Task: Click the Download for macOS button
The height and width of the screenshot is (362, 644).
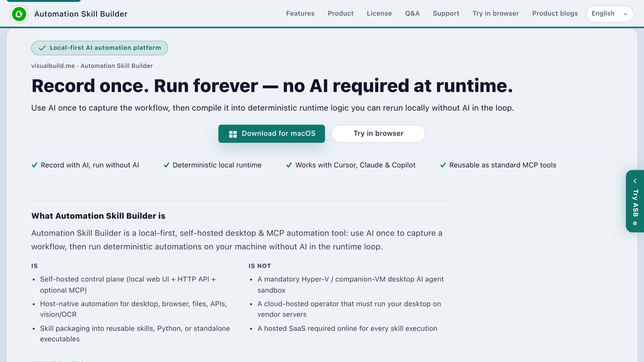Action: tap(272, 134)
